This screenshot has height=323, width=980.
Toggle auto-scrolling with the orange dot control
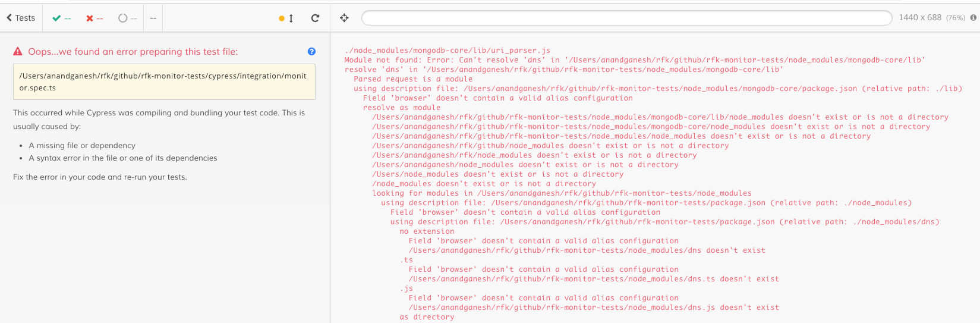click(286, 18)
